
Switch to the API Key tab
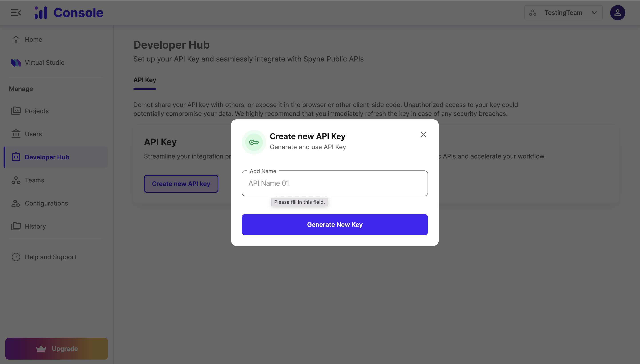coord(145,80)
